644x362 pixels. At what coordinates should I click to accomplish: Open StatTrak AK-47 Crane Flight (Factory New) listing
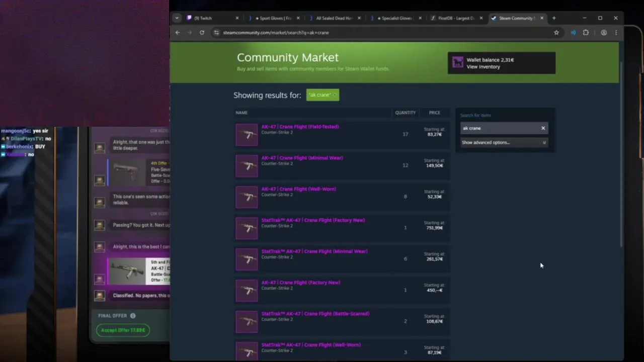point(313,220)
